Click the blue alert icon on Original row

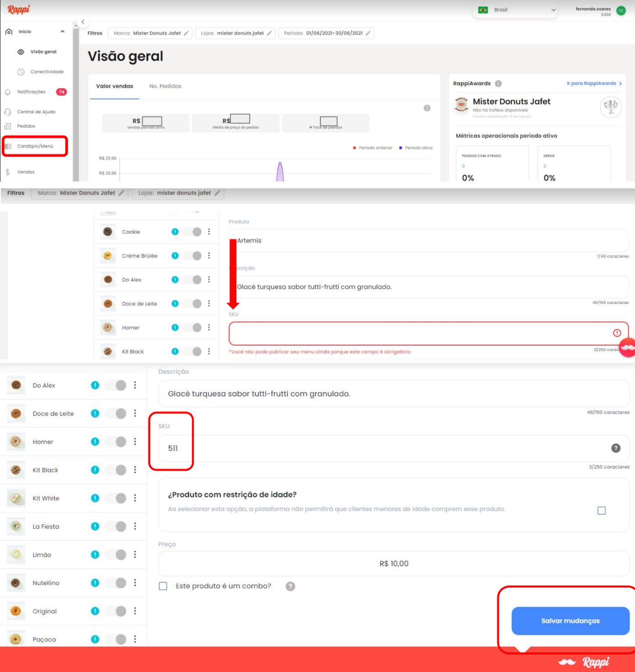coord(95,611)
